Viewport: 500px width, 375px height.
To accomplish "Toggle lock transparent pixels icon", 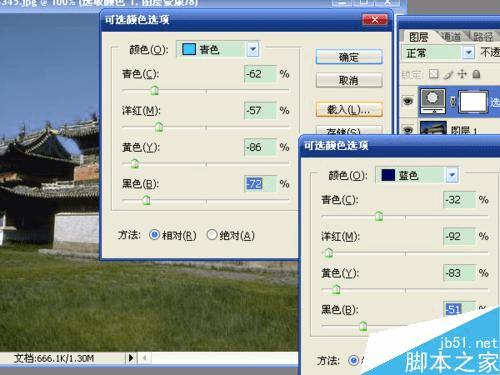I will pyautogui.click(x=433, y=74).
